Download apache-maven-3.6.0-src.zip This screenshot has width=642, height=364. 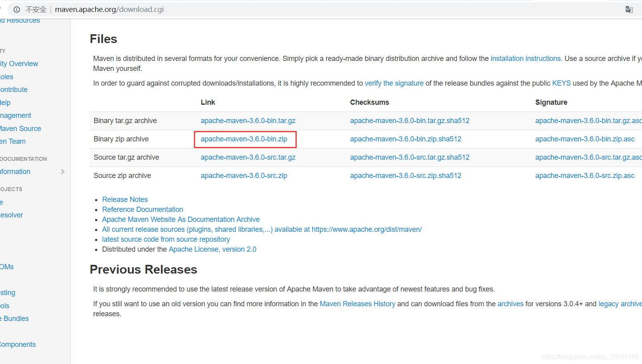click(244, 176)
